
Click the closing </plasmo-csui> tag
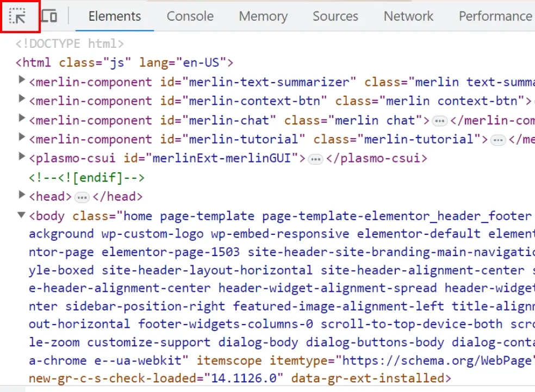(x=377, y=158)
